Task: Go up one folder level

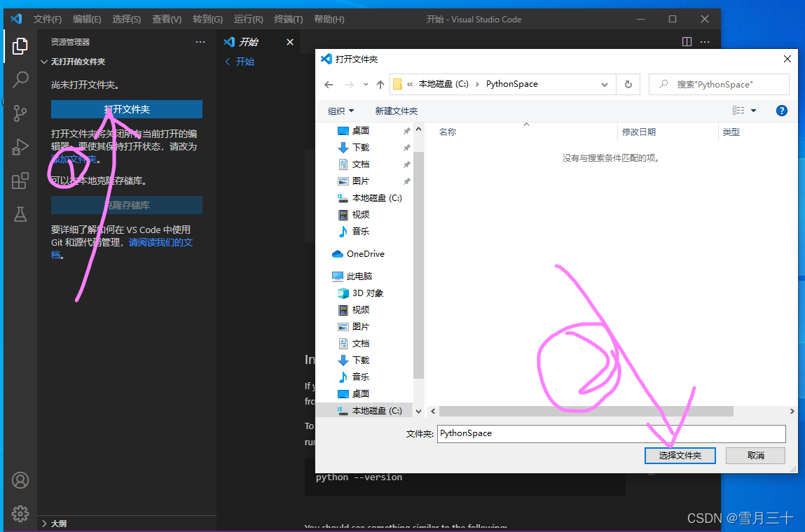Action: click(380, 85)
